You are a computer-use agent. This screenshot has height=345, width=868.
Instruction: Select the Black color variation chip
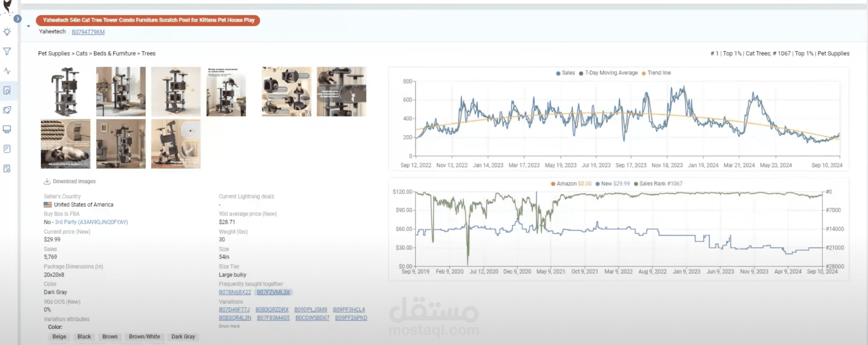(84, 337)
